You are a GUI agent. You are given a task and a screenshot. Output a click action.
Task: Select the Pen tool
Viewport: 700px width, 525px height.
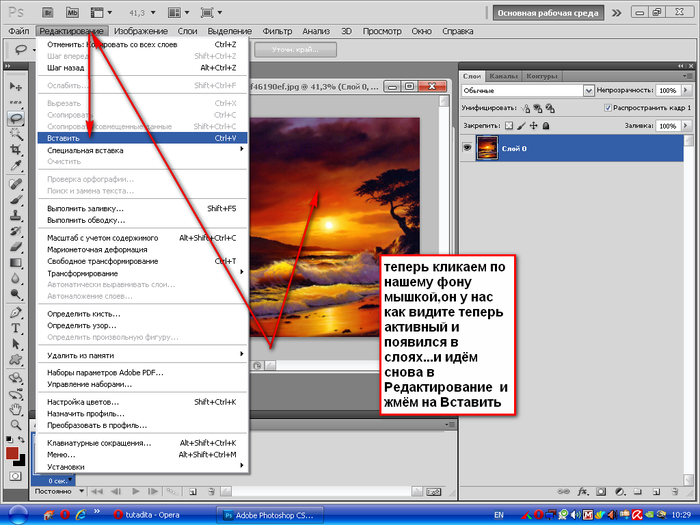pyautogui.click(x=16, y=312)
